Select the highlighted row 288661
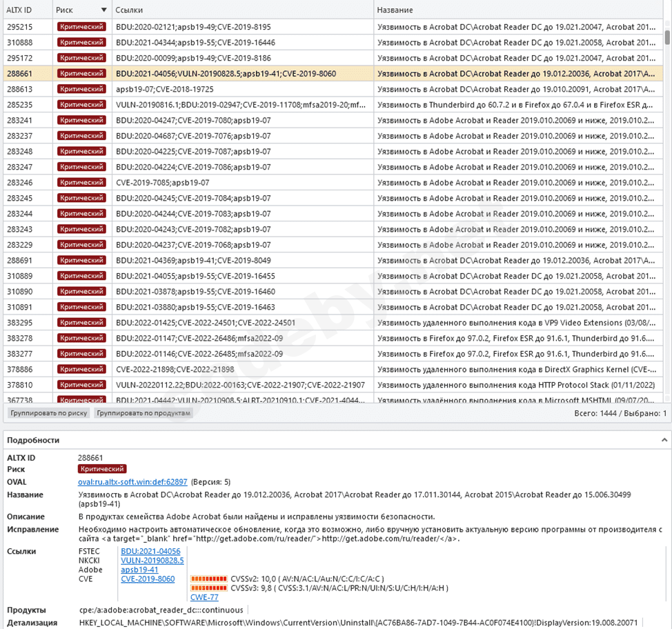672x629 pixels. pos(333,74)
